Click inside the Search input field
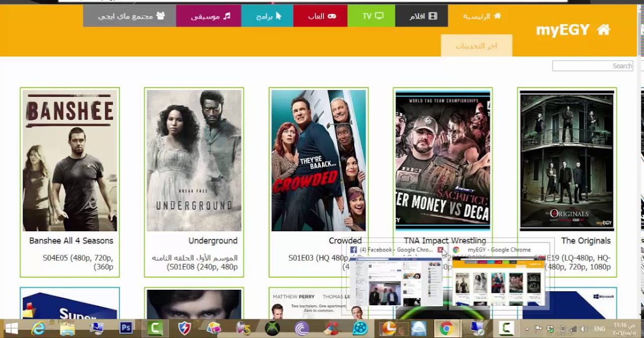Screen dimensions: 644x338 click(x=593, y=65)
